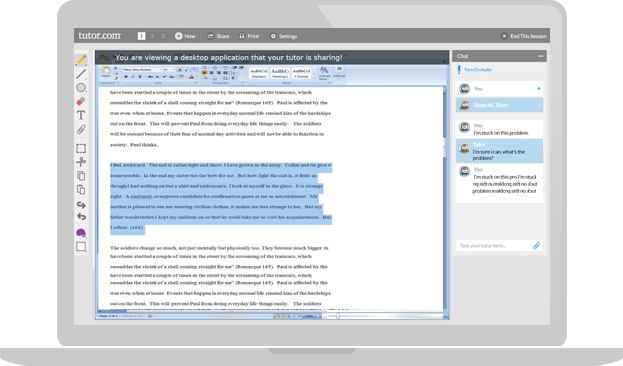Select the straight line tool
Image resolution: width=623 pixels, height=366 pixels.
(81, 74)
